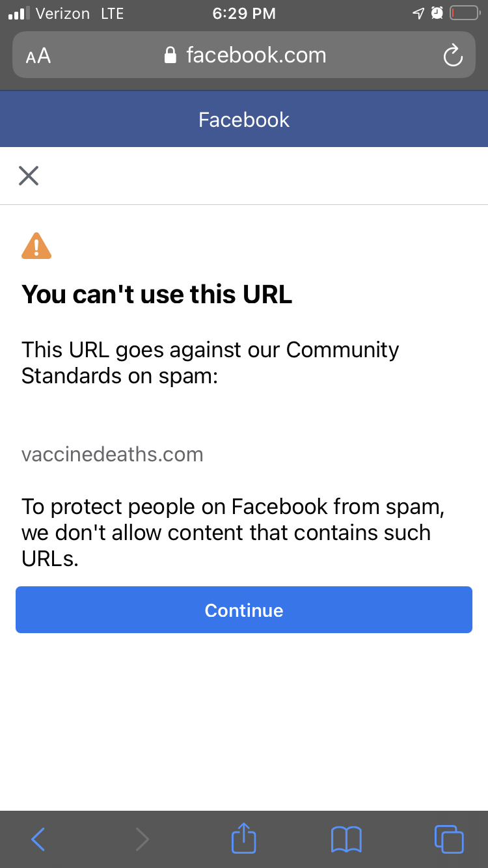Tap the padlock icon beside facebook.com
The width and height of the screenshot is (488, 868).
tap(170, 55)
